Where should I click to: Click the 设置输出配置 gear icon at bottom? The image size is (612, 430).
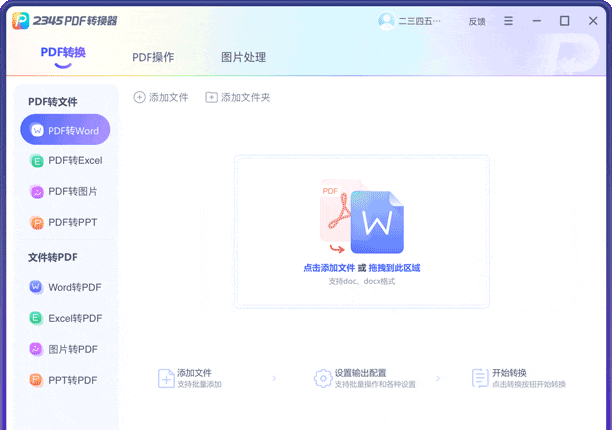coord(323,378)
